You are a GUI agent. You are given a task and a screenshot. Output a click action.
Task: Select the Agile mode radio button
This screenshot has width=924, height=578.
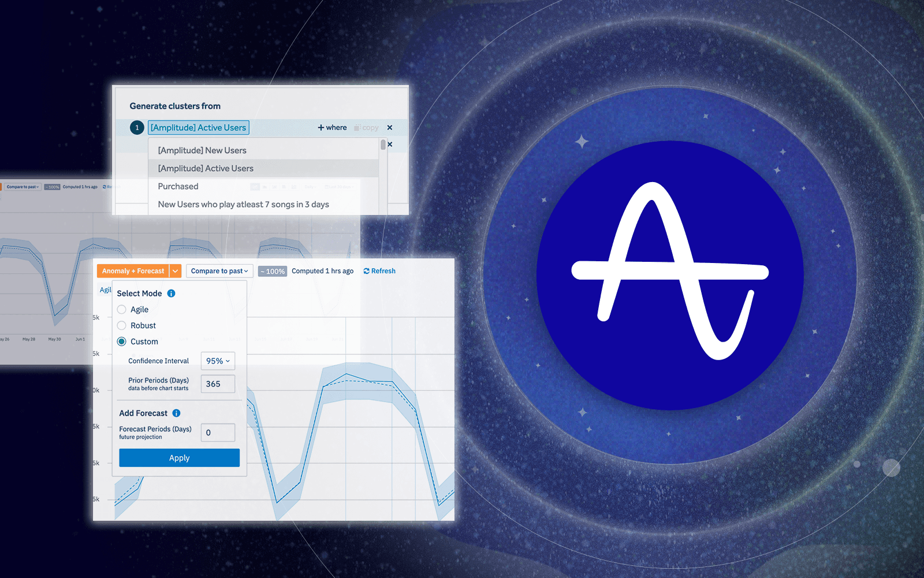click(x=122, y=309)
